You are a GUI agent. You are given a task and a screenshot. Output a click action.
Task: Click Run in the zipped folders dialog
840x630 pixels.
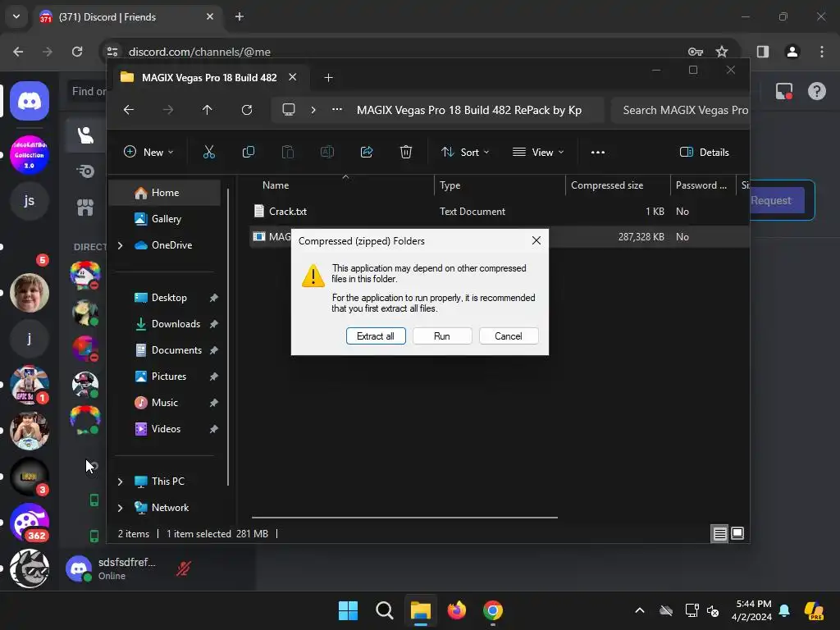(442, 336)
